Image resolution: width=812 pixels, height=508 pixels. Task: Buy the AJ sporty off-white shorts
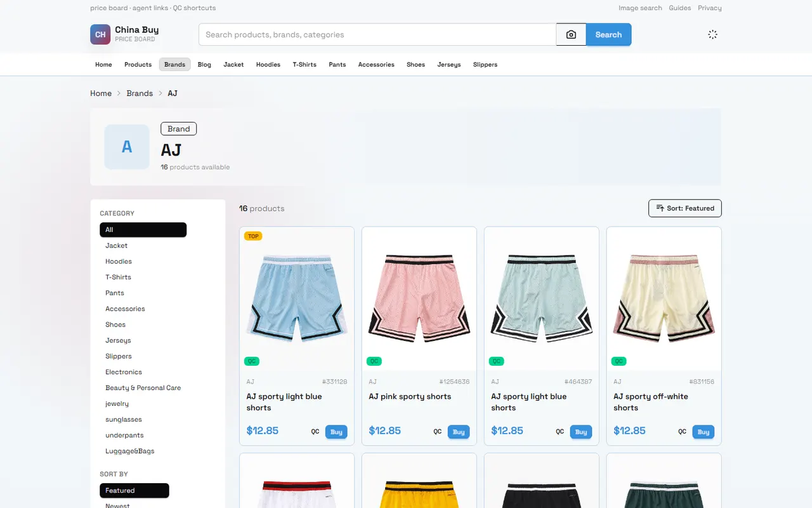[704, 432]
